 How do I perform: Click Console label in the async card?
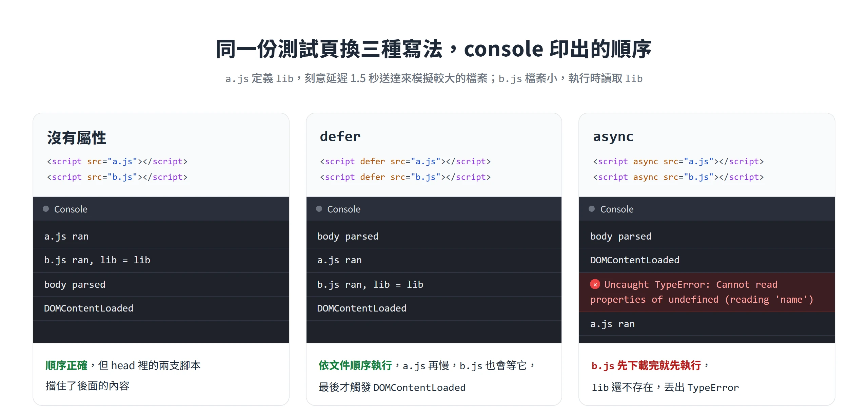[617, 209]
